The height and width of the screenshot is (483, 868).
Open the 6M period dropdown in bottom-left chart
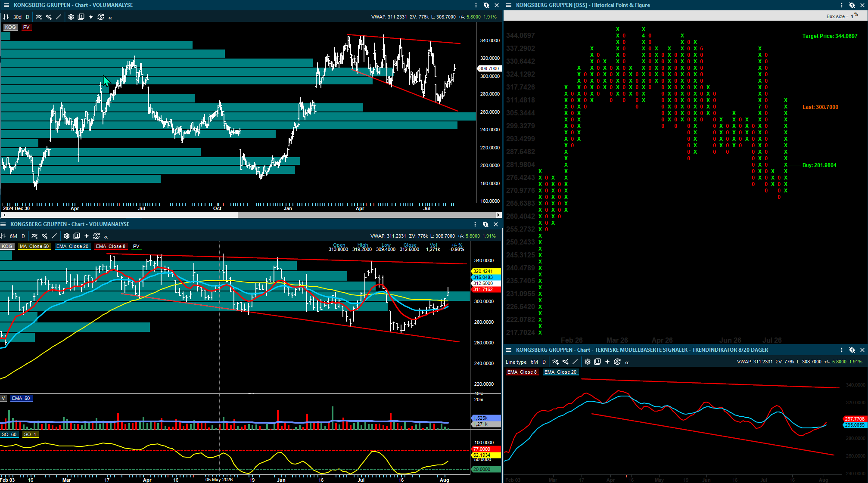(14, 236)
